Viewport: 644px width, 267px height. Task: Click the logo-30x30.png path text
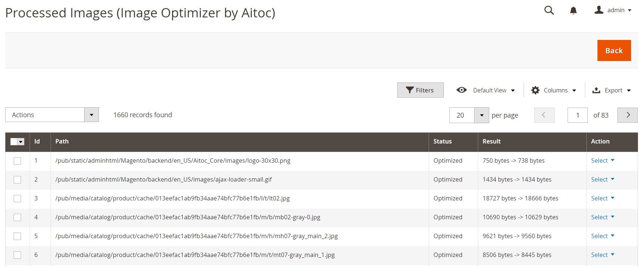click(173, 160)
